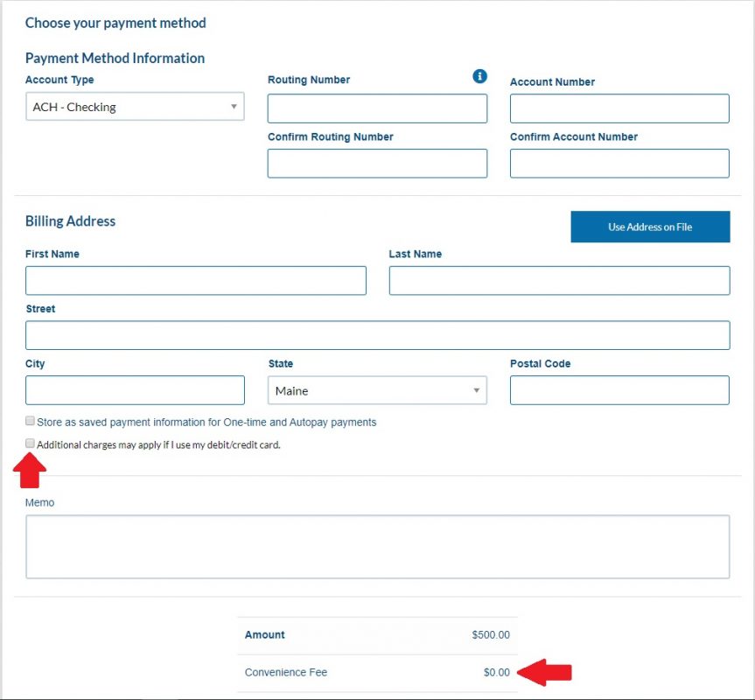The height and width of the screenshot is (700, 755).
Task: Click inside the Memo text box
Action: [x=376, y=547]
